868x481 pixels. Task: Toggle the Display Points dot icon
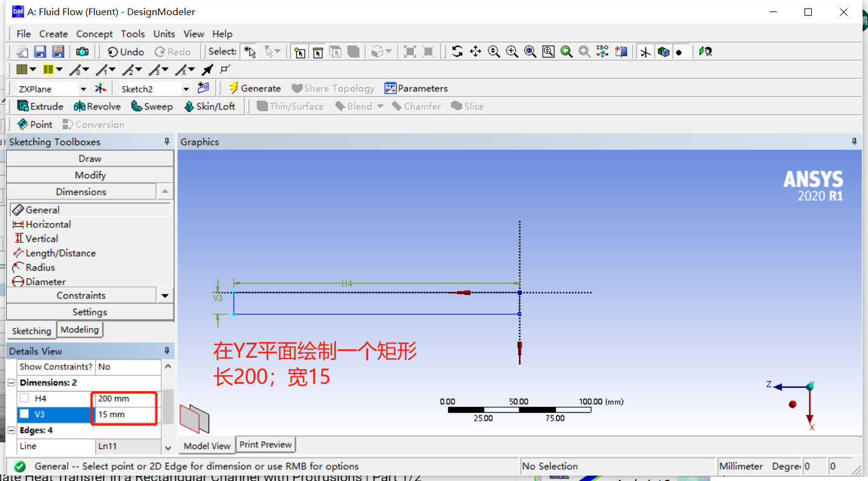(x=679, y=53)
